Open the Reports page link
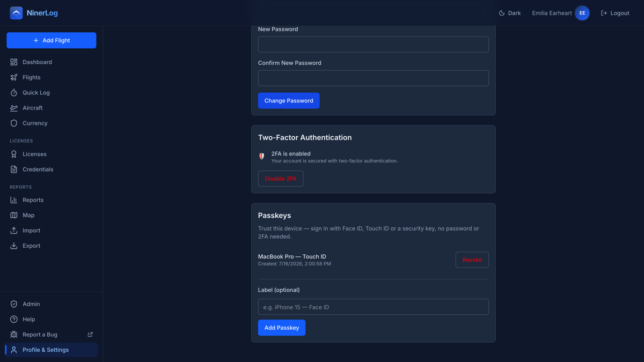644x362 pixels. (x=52, y=200)
